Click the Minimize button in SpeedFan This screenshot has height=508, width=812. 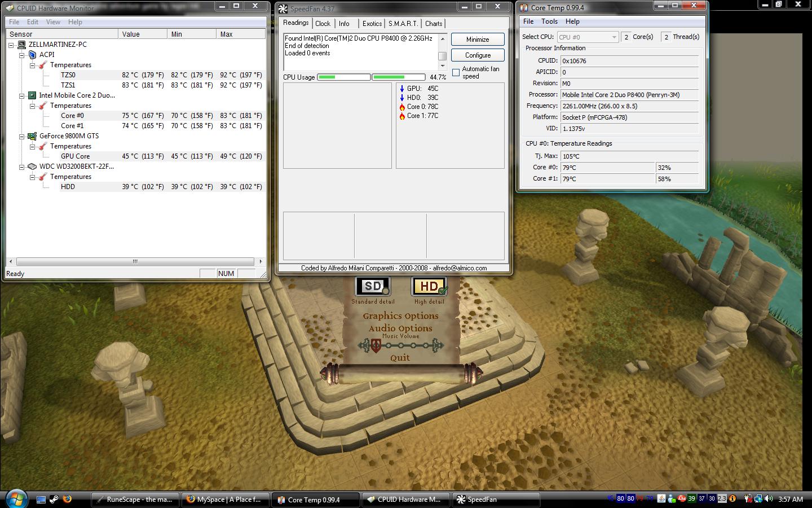[478, 40]
